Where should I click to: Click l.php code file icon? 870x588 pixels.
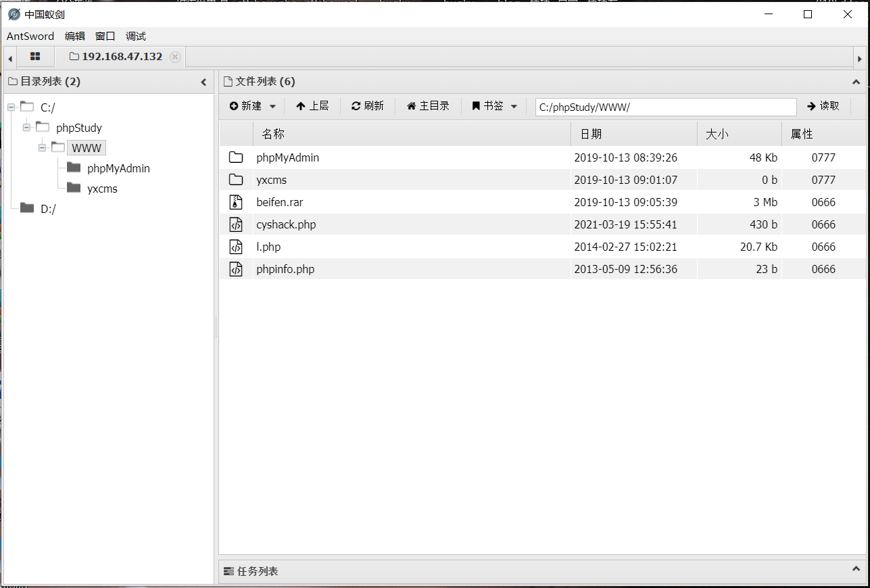235,247
